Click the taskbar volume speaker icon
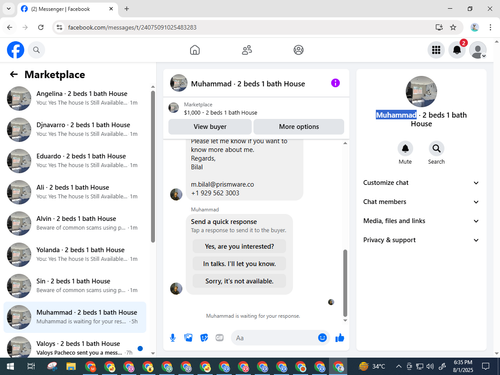The height and width of the screenshot is (375, 500). click(430, 367)
